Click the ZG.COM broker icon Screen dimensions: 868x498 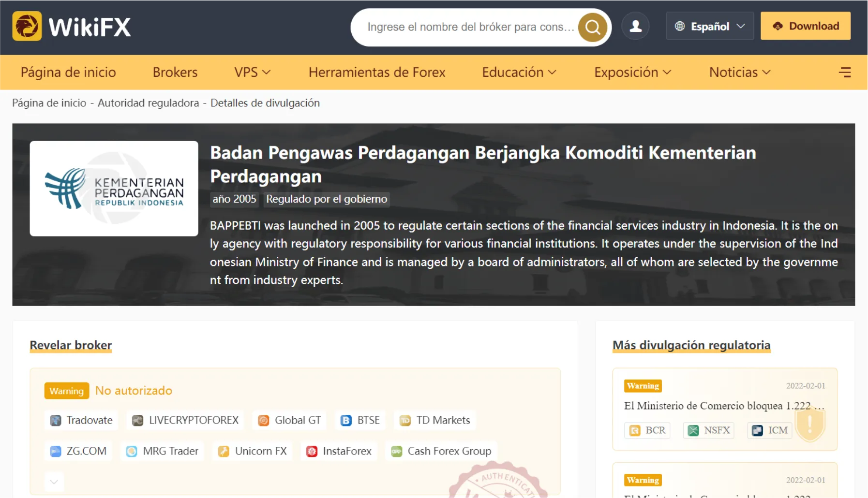pyautogui.click(x=56, y=451)
